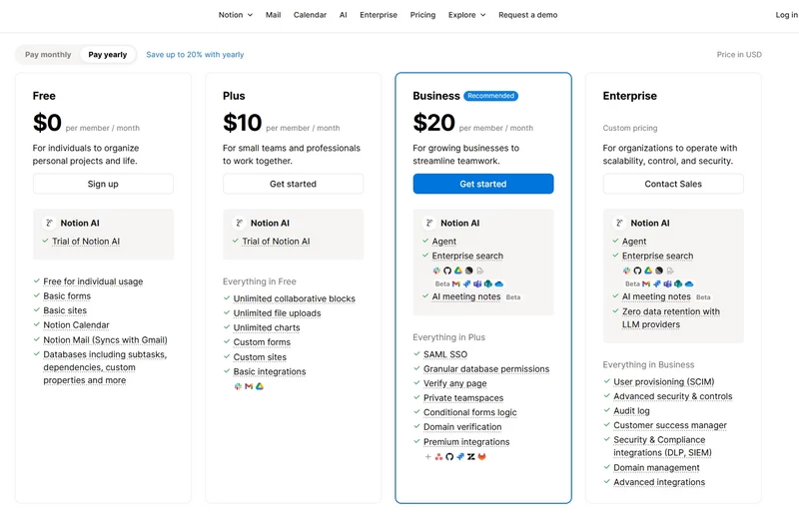The image size is (799, 532).
Task: Select the Pay yearly billing option
Action: [108, 55]
